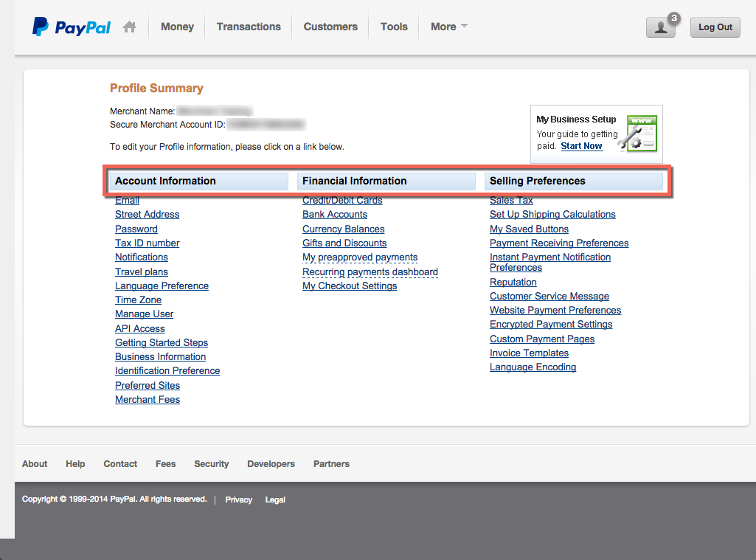This screenshot has width=756, height=560.
Task: Click the PayPal logo
Action: click(72, 27)
